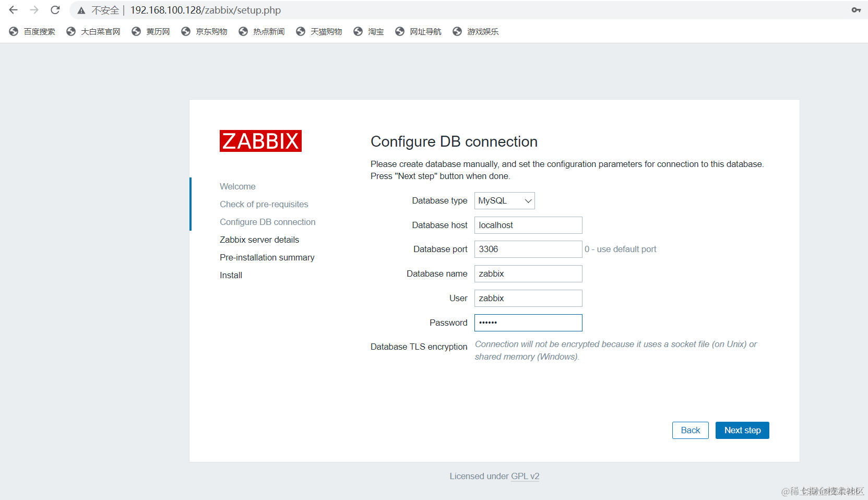Select Configure DB connection step in sidebar
The width and height of the screenshot is (868, 500).
click(x=267, y=222)
